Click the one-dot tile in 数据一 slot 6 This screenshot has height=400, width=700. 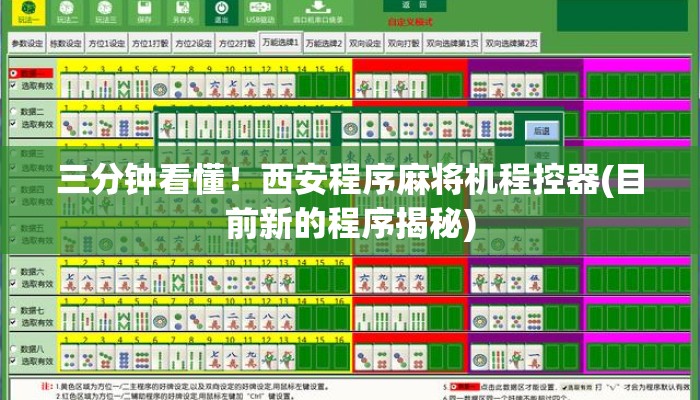pos(159,86)
